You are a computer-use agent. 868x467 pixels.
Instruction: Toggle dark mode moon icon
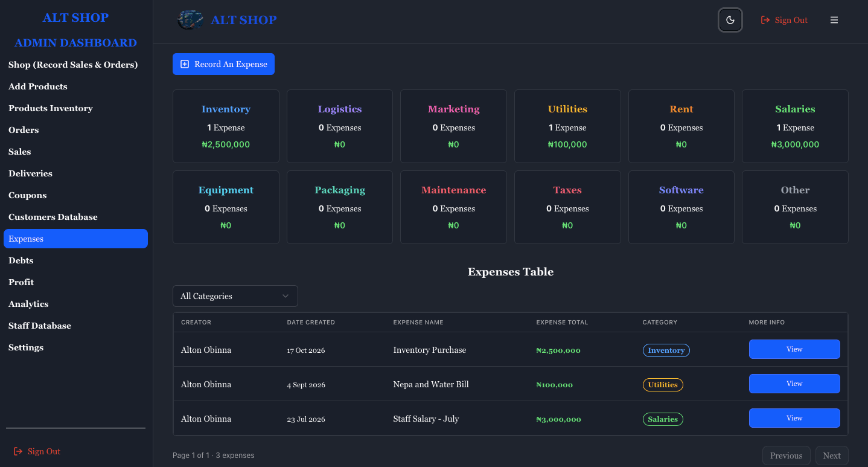pos(730,20)
